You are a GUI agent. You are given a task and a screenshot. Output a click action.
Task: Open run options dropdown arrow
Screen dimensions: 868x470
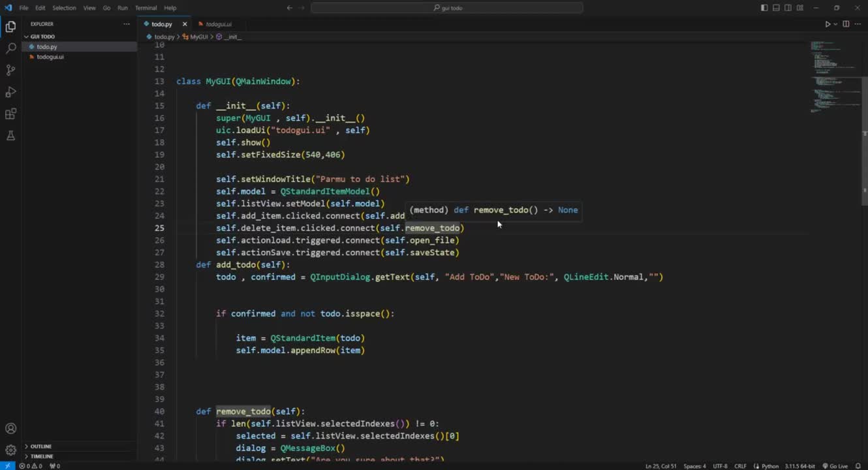pyautogui.click(x=835, y=24)
